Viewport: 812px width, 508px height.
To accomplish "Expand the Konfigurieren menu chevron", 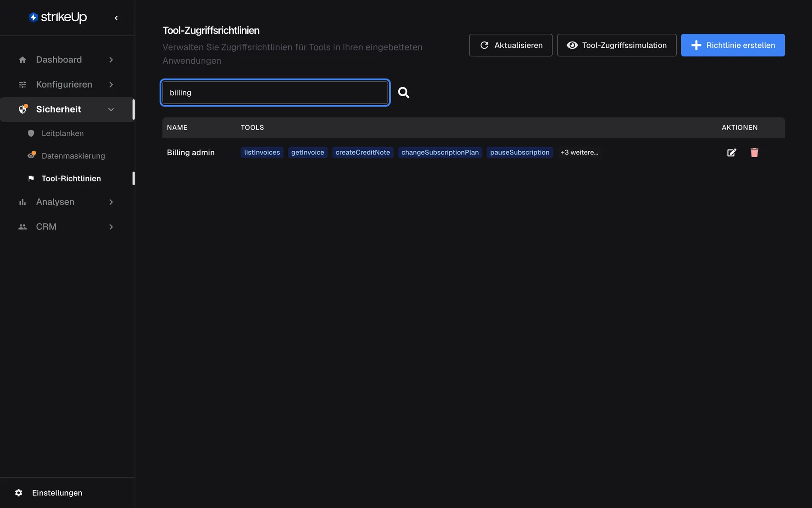I will point(111,84).
